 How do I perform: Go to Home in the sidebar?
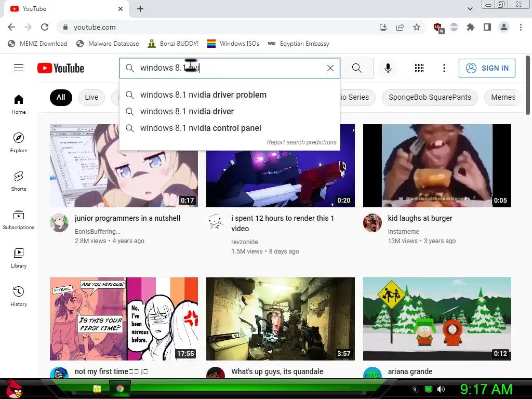(19, 104)
